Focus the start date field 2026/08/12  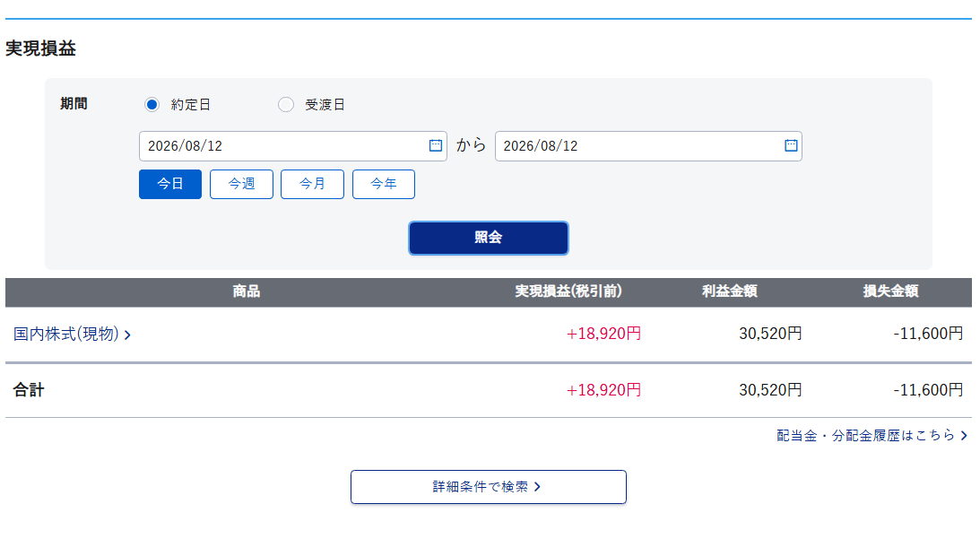coord(292,145)
